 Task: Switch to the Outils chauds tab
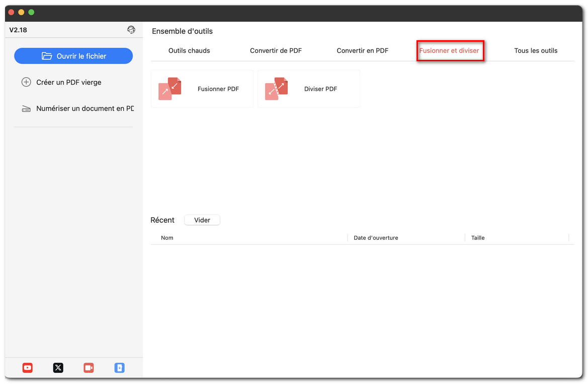[189, 50]
